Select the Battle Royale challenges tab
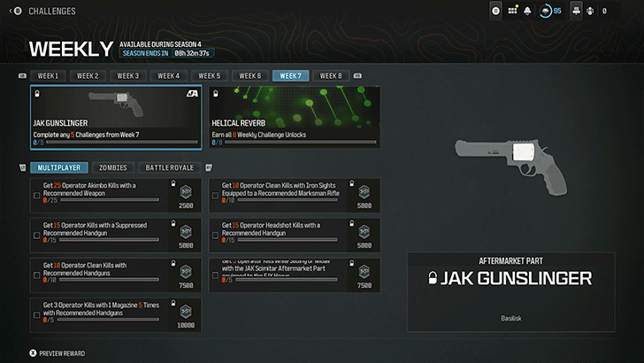This screenshot has width=644, height=363. (x=169, y=167)
